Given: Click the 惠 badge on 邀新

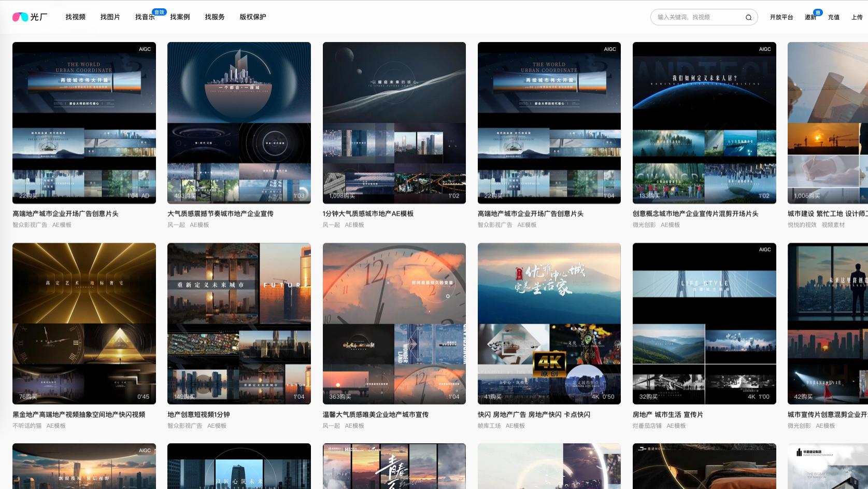Looking at the screenshot, I should (818, 12).
